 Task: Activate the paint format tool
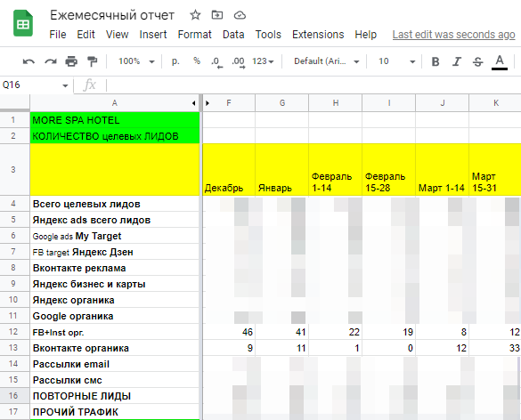pos(92,61)
